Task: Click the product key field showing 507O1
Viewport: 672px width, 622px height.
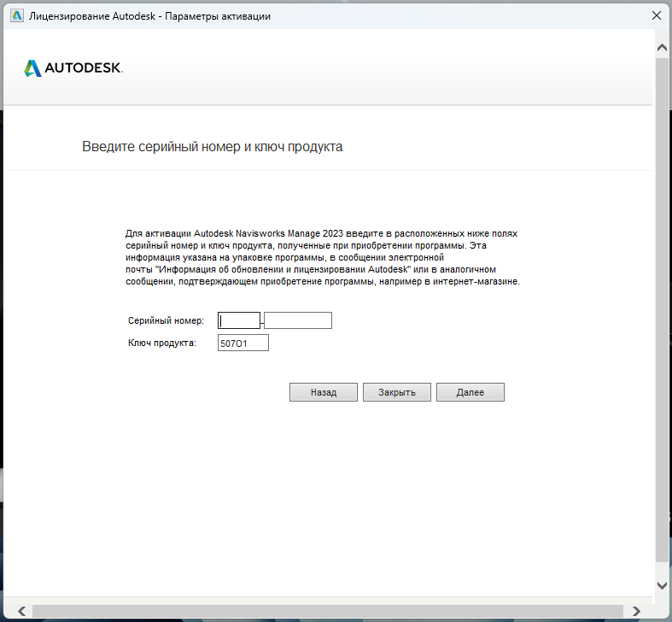Action: coord(243,343)
